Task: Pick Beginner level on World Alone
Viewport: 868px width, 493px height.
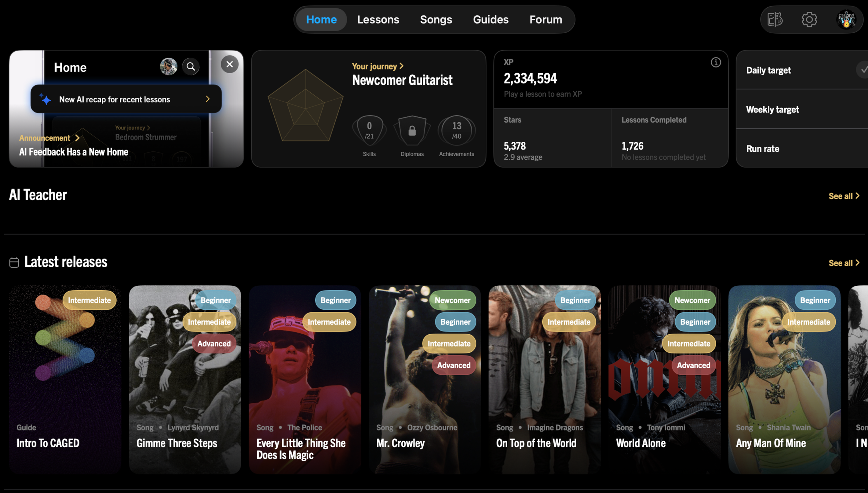Action: click(695, 322)
